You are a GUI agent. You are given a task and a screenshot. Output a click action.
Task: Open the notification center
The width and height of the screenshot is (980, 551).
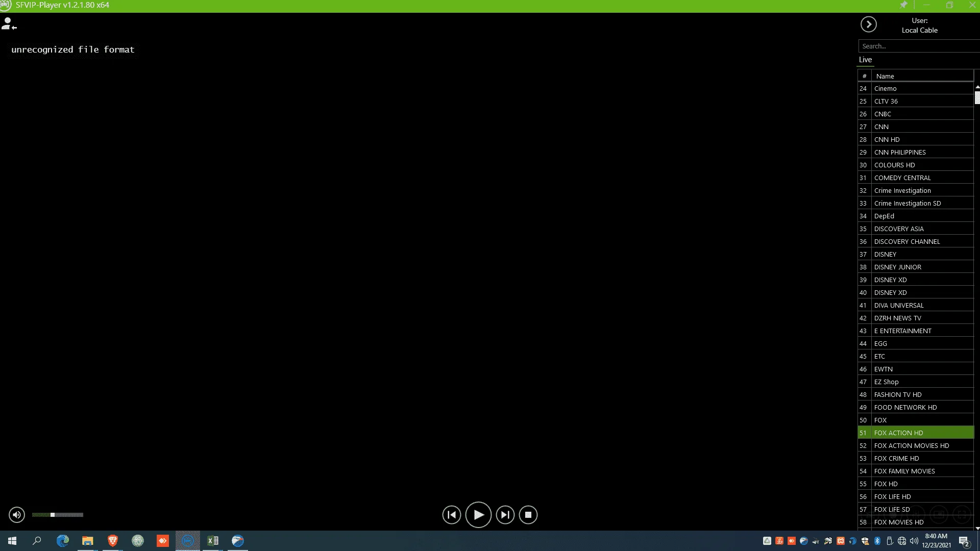pos(964,541)
